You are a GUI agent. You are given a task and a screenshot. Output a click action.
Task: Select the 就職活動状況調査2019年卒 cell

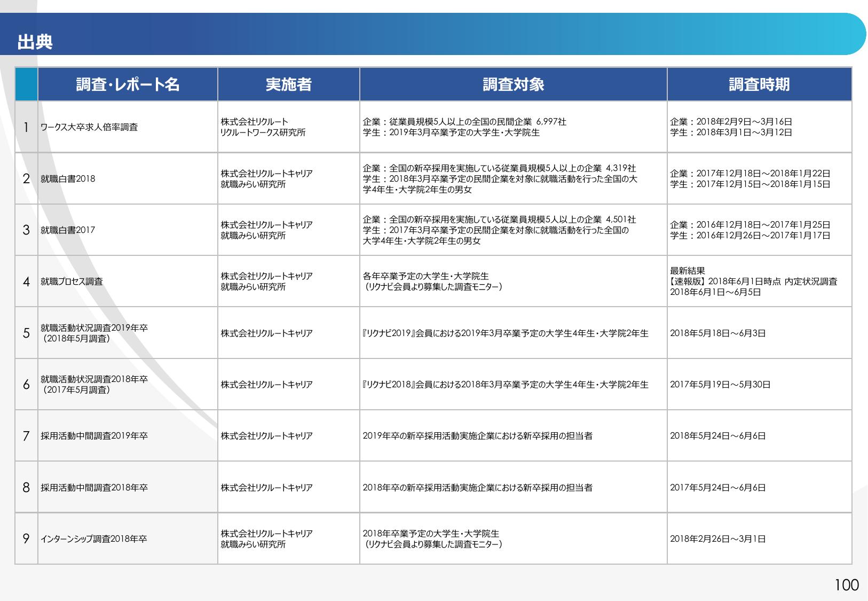coord(94,333)
